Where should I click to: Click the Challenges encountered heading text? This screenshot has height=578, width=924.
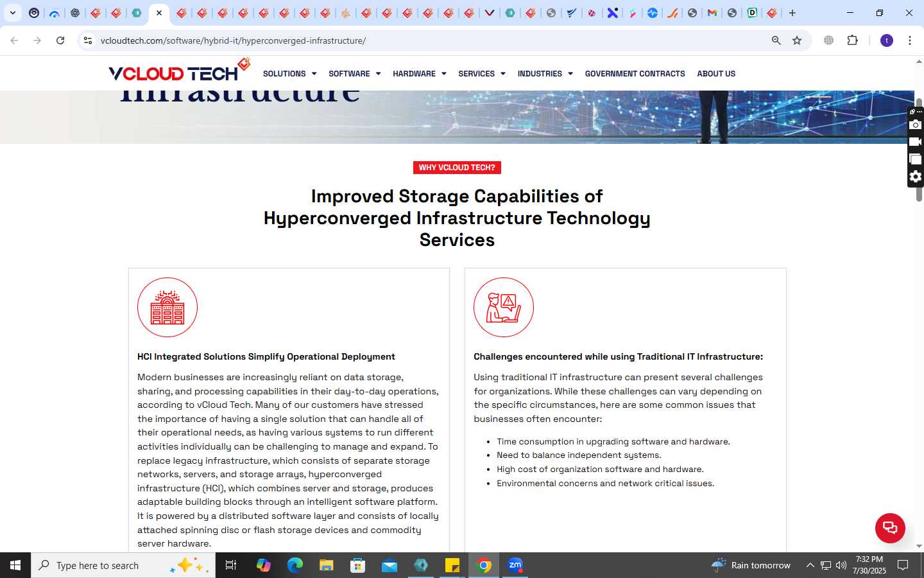[x=619, y=356]
